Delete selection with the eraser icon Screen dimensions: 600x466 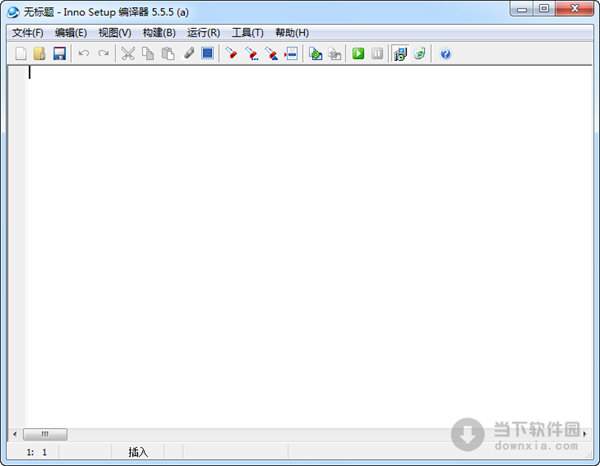[189, 53]
